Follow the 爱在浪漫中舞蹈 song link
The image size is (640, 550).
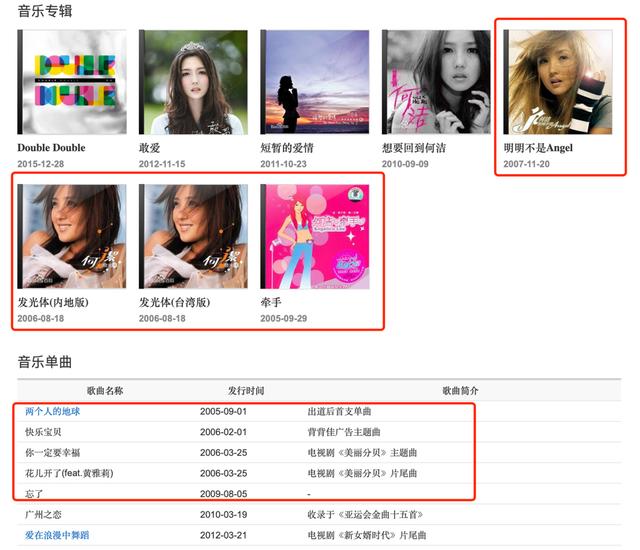pyautogui.click(x=57, y=535)
